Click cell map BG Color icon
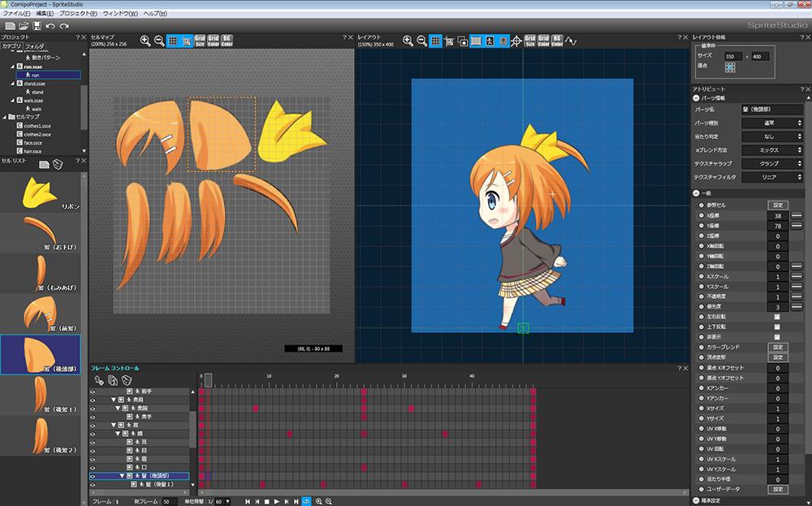This screenshot has height=506, width=812. (227, 41)
